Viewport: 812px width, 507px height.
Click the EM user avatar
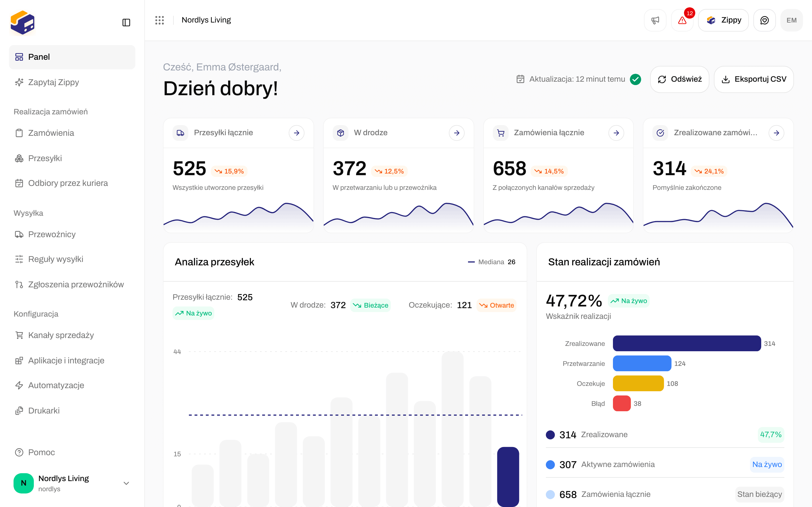pyautogui.click(x=791, y=20)
